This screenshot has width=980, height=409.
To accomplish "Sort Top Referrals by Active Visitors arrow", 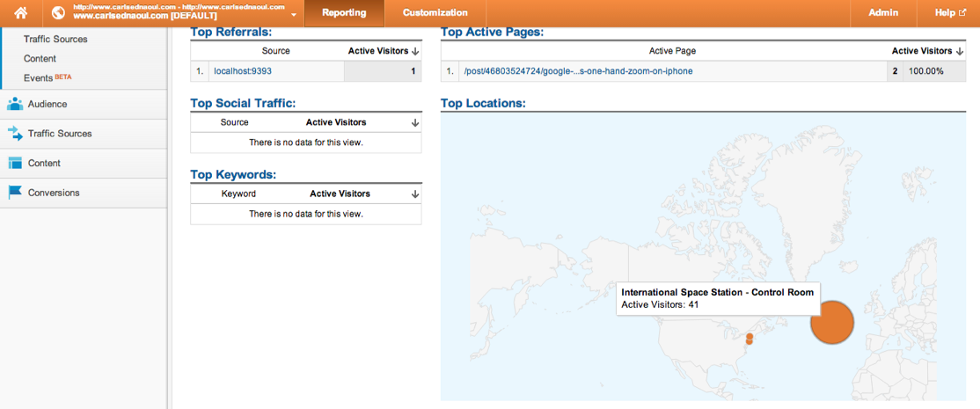I will (x=415, y=51).
